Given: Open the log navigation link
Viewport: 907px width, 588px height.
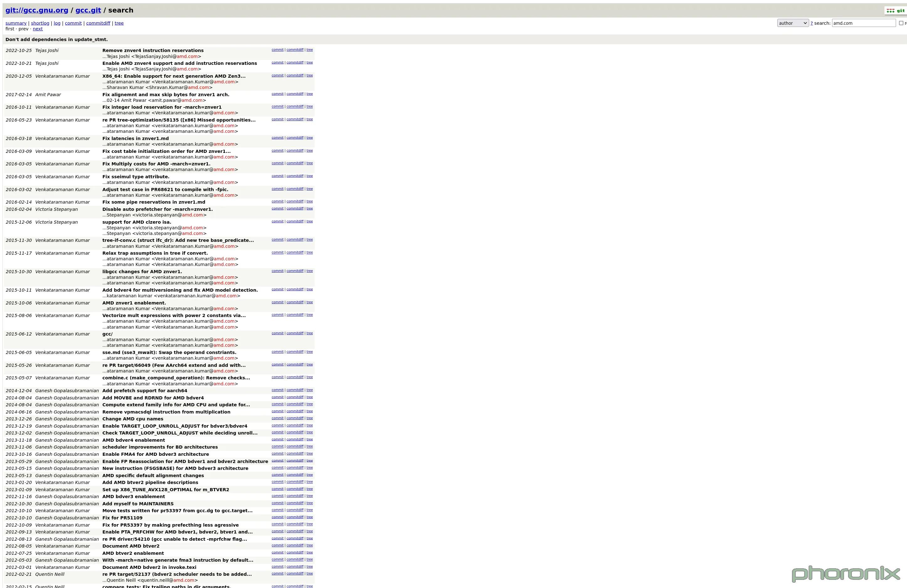Looking at the screenshot, I should [57, 23].
